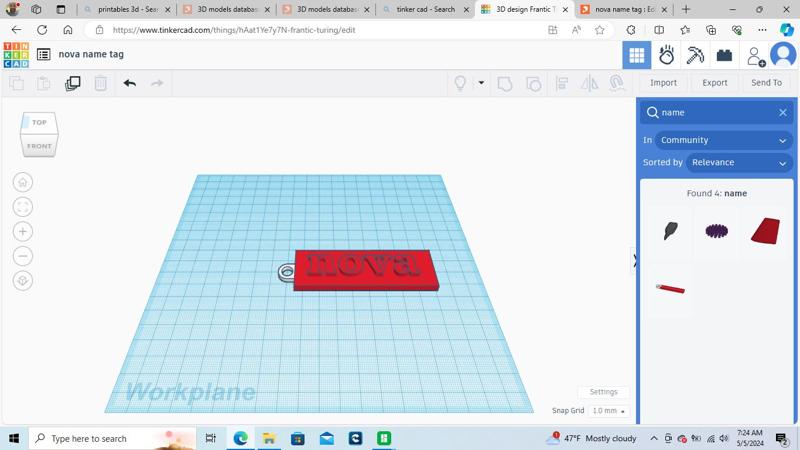Click the Zoom in plus icon
The image size is (800, 450).
pyautogui.click(x=22, y=232)
